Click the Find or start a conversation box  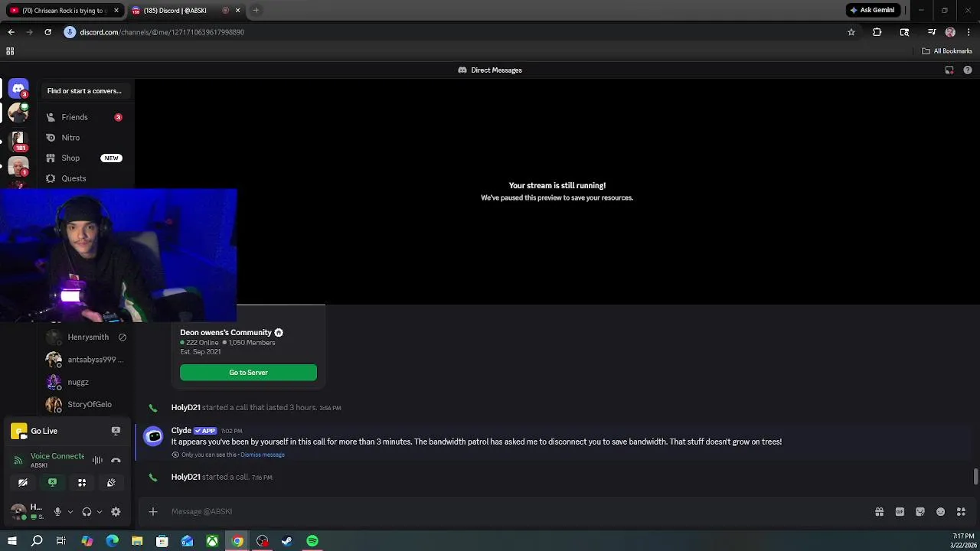pyautogui.click(x=84, y=91)
